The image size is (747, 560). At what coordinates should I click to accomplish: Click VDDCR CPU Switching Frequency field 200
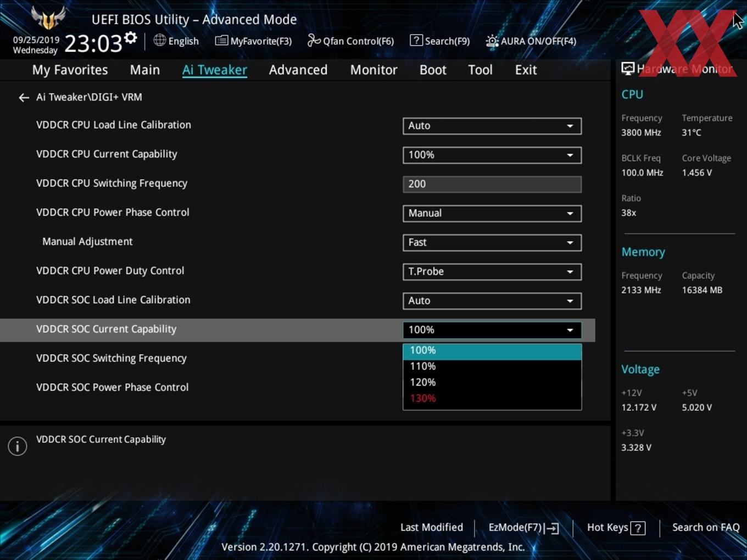click(492, 184)
